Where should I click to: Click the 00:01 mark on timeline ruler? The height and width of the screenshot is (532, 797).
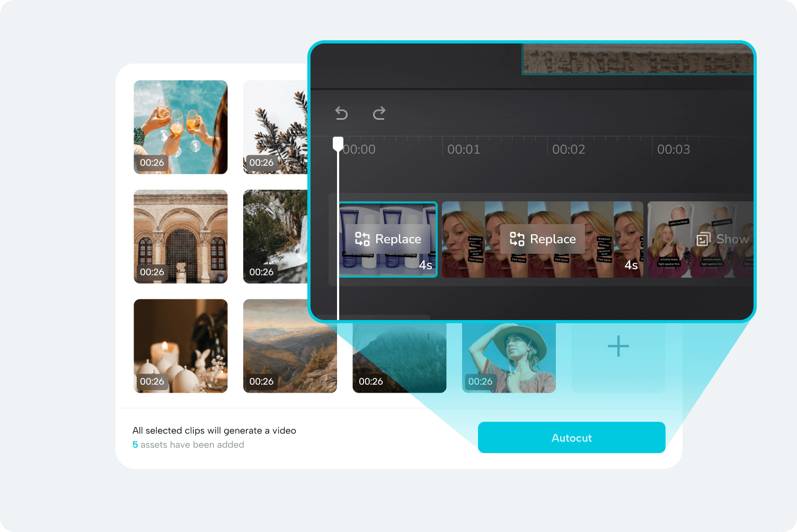pos(464,149)
